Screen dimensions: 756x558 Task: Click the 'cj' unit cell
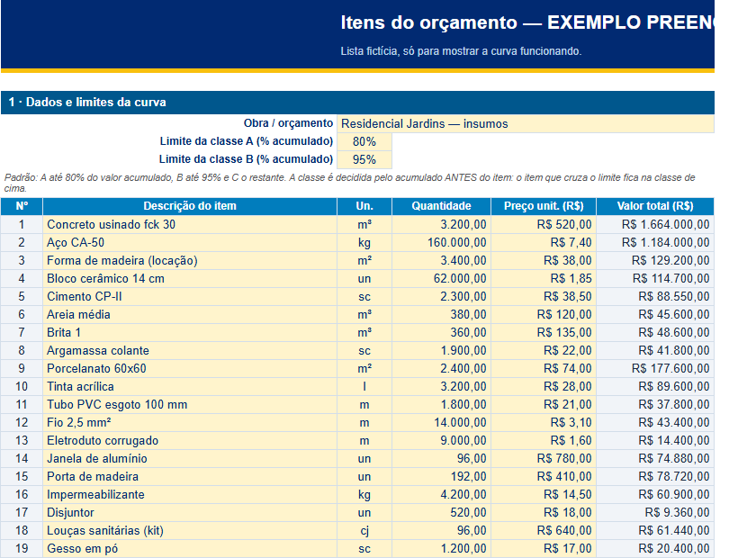click(364, 531)
